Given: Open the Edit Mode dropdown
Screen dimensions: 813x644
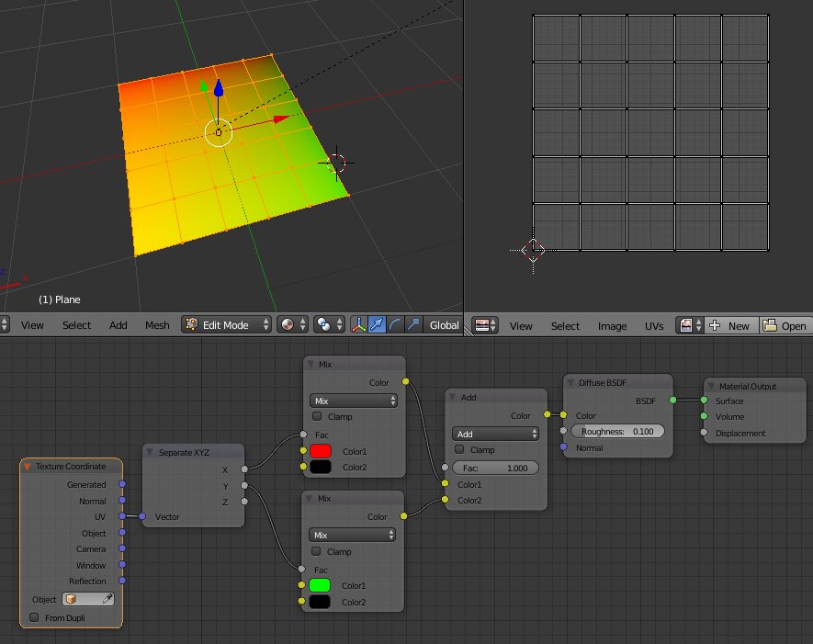Looking at the screenshot, I should [x=228, y=325].
